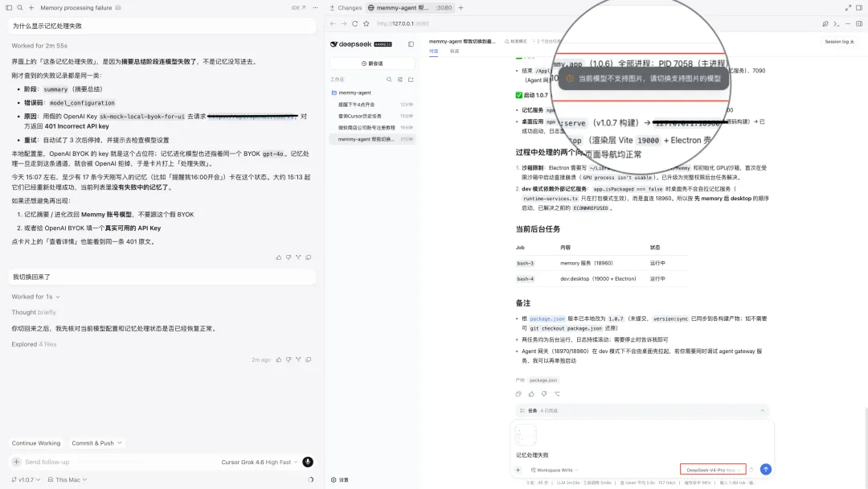Open workspace filter list icon
Screen dimensions: 868x489
tap(400, 80)
